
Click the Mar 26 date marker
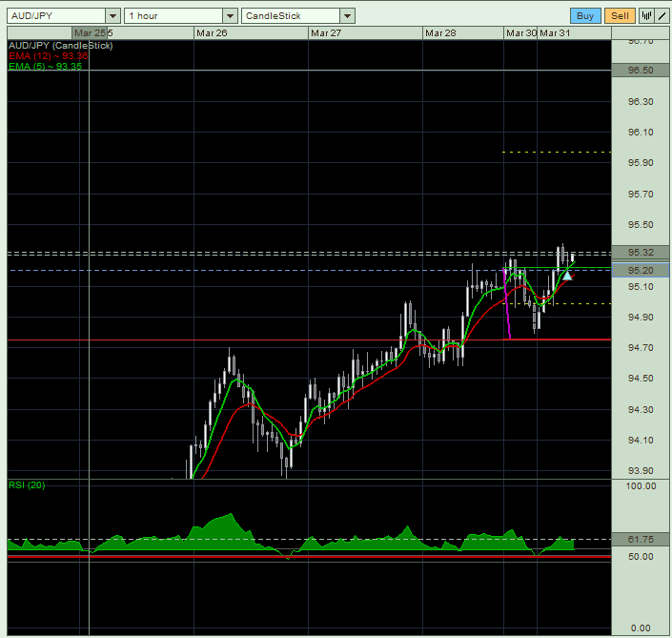(212, 33)
